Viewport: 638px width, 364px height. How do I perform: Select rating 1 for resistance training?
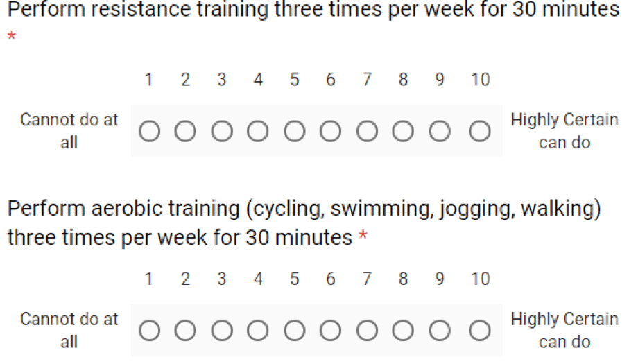[149, 131]
